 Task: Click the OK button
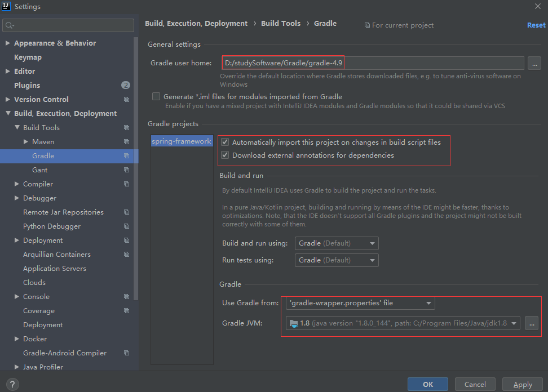pyautogui.click(x=428, y=384)
